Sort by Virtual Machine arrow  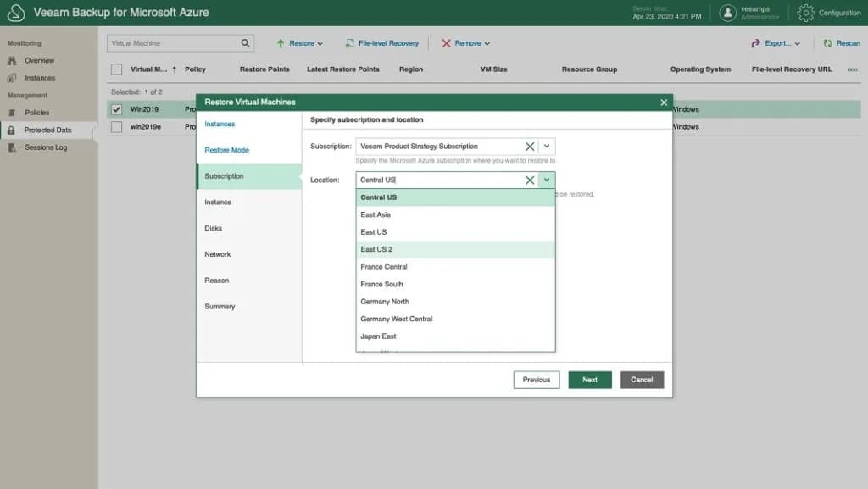[175, 69]
